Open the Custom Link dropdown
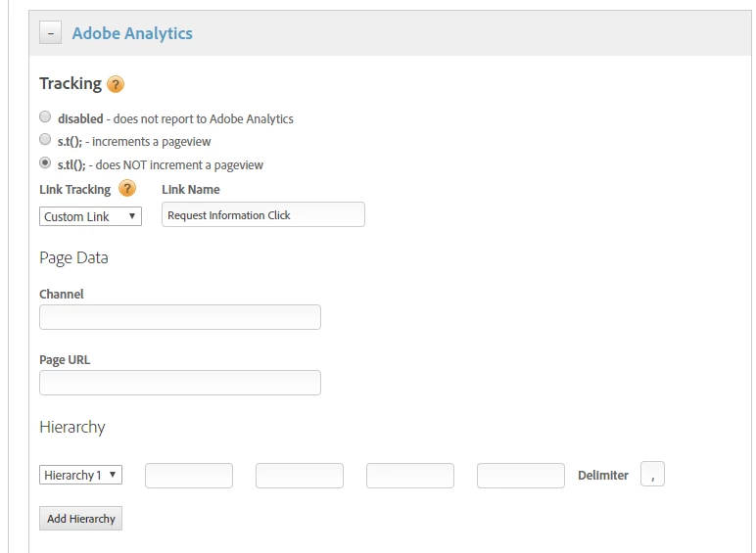 91,216
